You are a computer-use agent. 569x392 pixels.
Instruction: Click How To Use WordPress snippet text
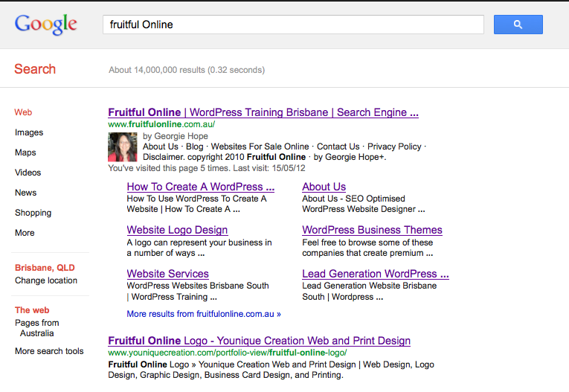(x=196, y=204)
